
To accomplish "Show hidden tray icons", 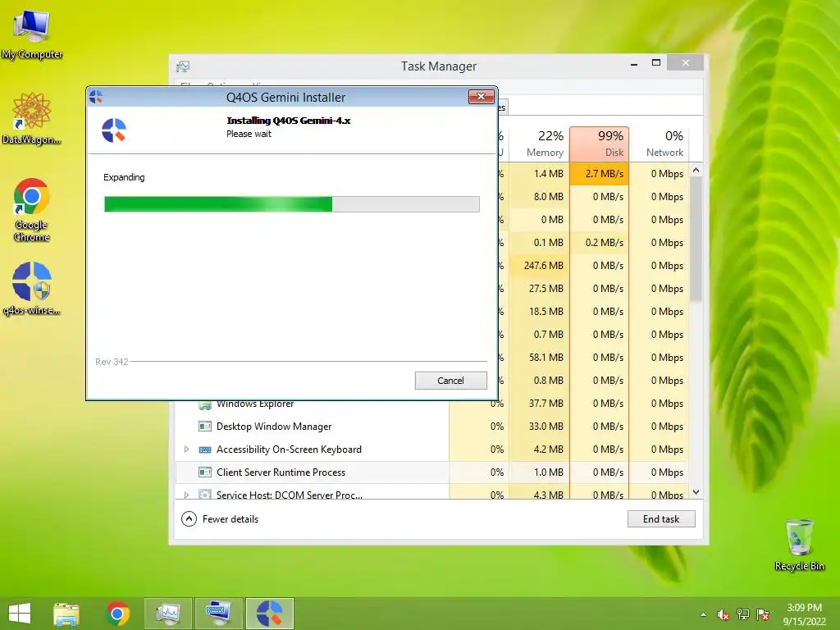I will coord(703,614).
